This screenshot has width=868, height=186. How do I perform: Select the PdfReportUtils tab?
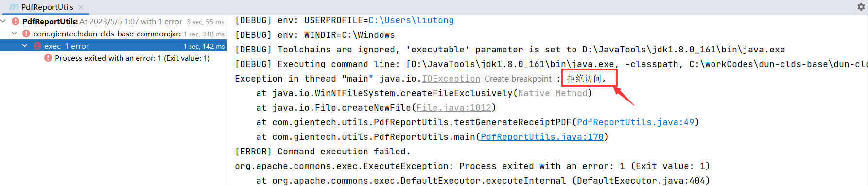pos(47,7)
